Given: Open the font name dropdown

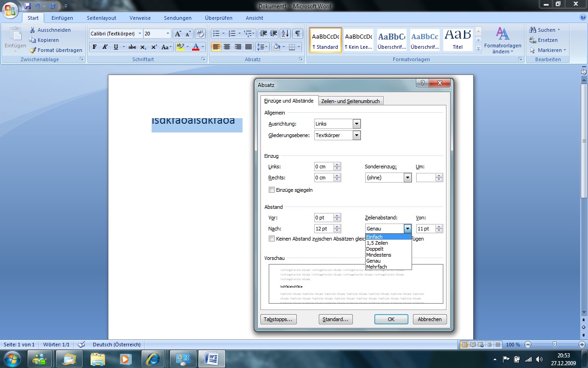Looking at the screenshot, I should click(x=140, y=34).
